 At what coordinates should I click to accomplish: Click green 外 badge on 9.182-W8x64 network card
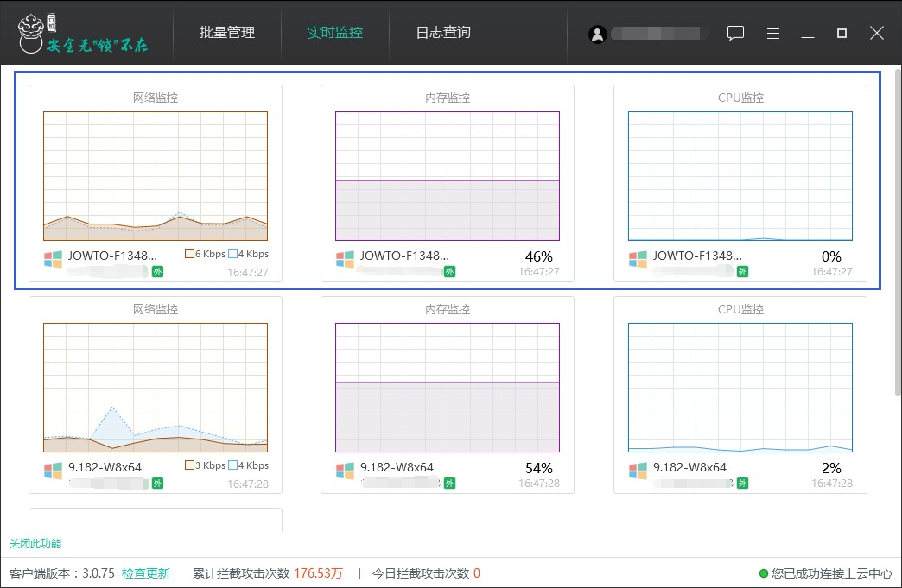[157, 484]
